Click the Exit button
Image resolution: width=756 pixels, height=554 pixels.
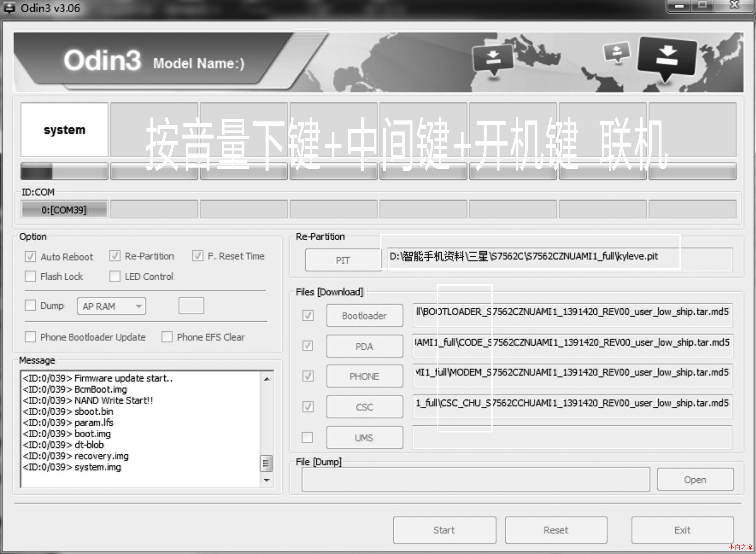coord(682,530)
